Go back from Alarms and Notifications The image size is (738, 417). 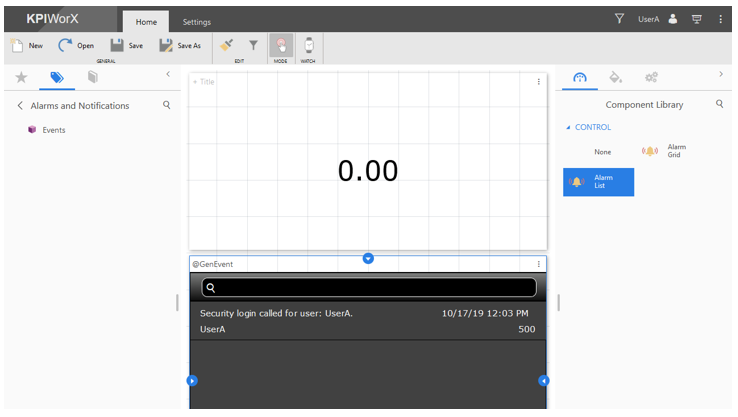20,105
